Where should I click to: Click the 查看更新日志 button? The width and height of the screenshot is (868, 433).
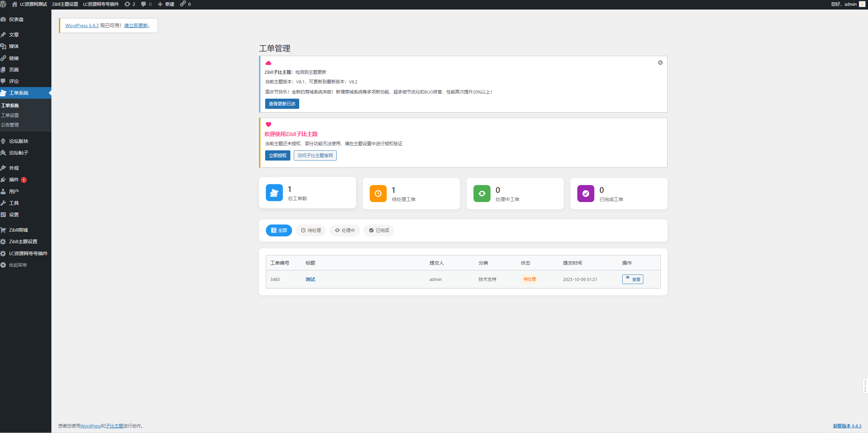point(282,104)
